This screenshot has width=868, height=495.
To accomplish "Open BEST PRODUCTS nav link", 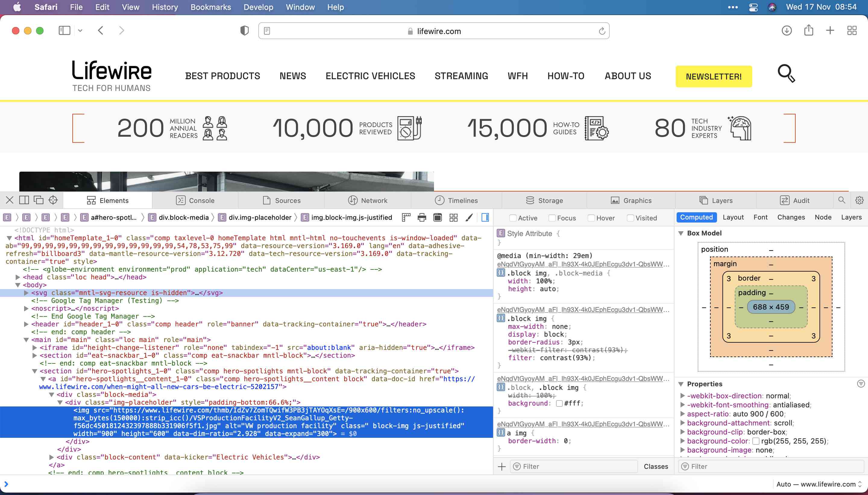I will [222, 76].
